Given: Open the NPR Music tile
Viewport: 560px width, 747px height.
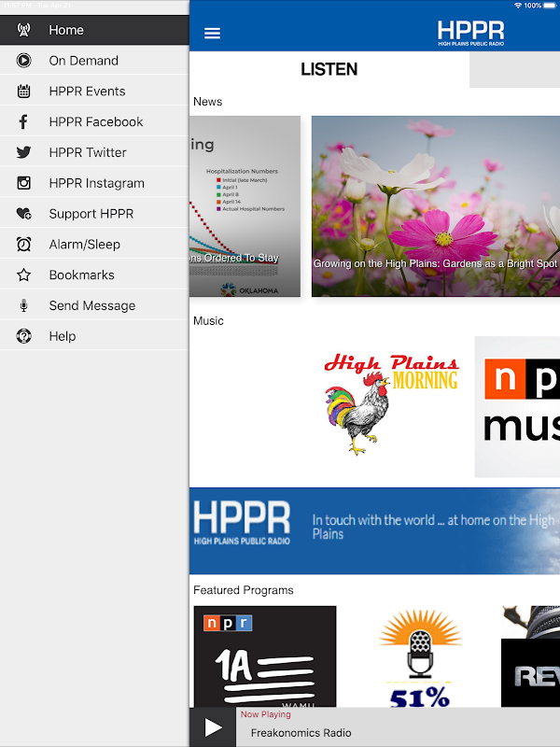Looking at the screenshot, I should pos(517,407).
